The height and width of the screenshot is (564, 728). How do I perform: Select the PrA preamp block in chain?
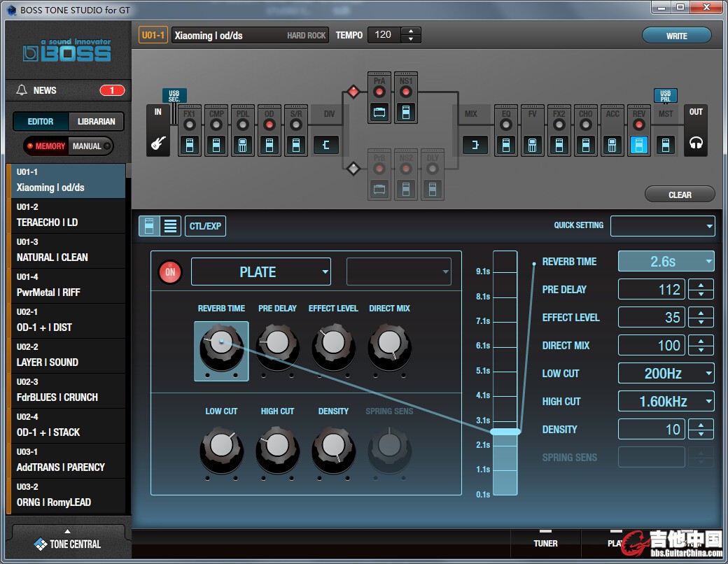coord(379,111)
